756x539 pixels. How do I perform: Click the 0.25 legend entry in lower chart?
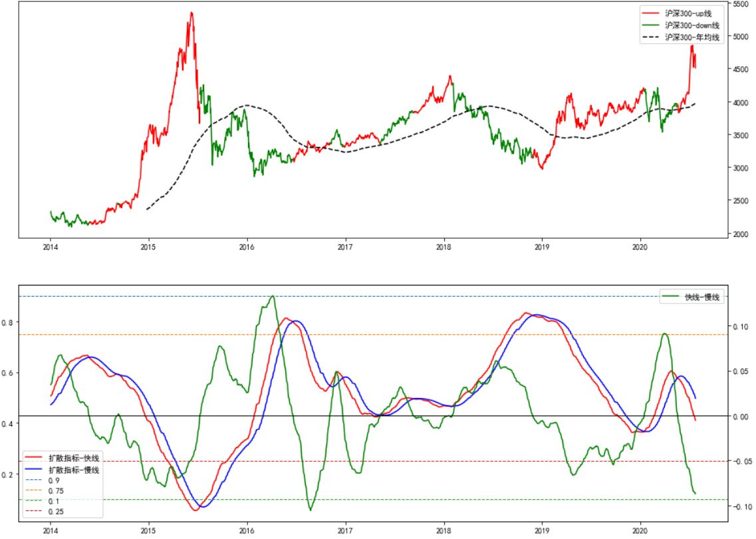56,512
